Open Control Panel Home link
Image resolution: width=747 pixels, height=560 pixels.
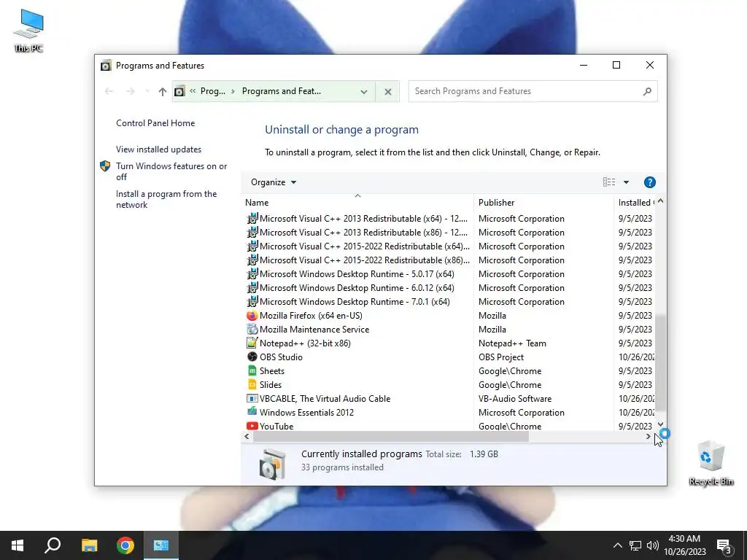point(155,123)
